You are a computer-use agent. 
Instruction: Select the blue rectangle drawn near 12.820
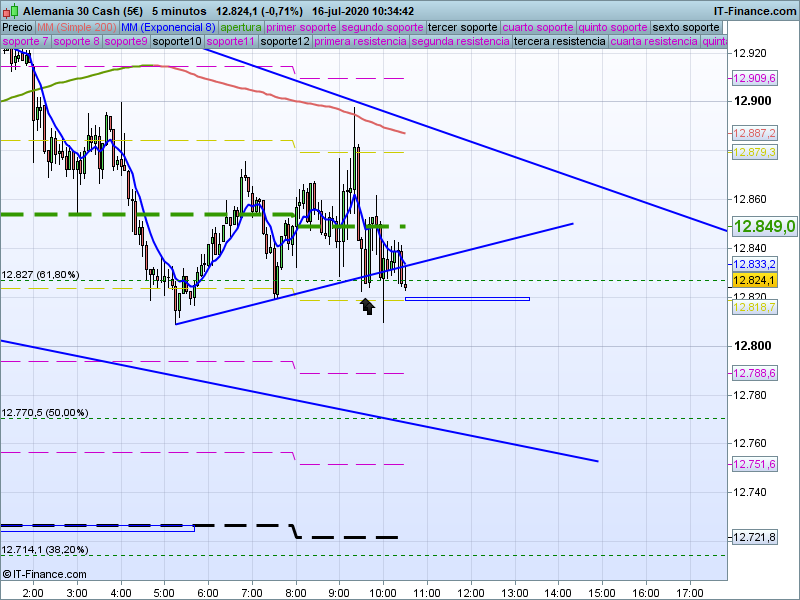(466, 298)
